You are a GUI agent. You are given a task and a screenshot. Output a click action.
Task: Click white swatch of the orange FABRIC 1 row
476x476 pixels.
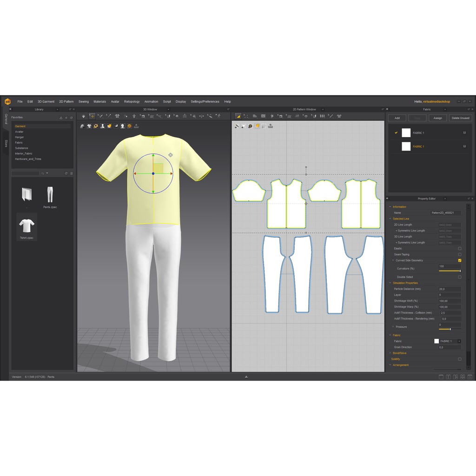point(406,146)
